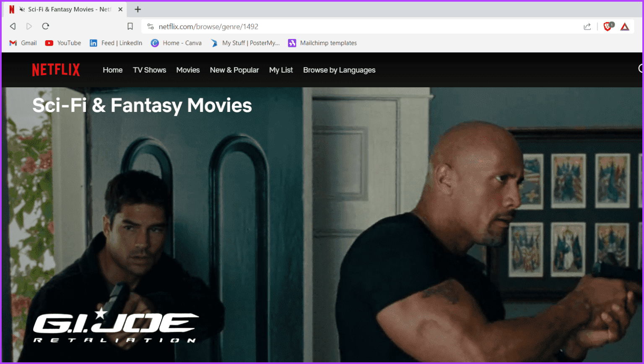Open My Stuff | PosterMy... bookmark
The height and width of the screenshot is (364, 644).
tap(245, 43)
